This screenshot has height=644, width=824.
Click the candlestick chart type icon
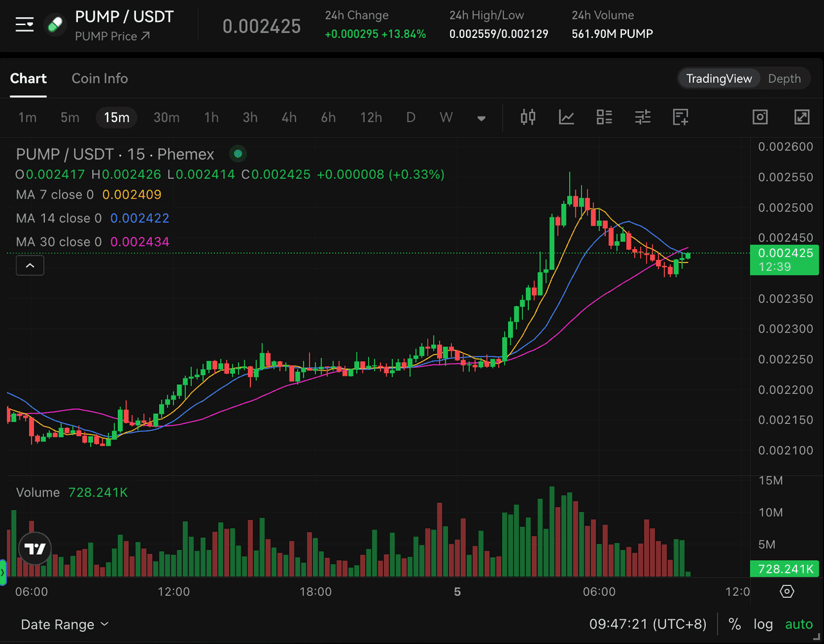pyautogui.click(x=529, y=117)
